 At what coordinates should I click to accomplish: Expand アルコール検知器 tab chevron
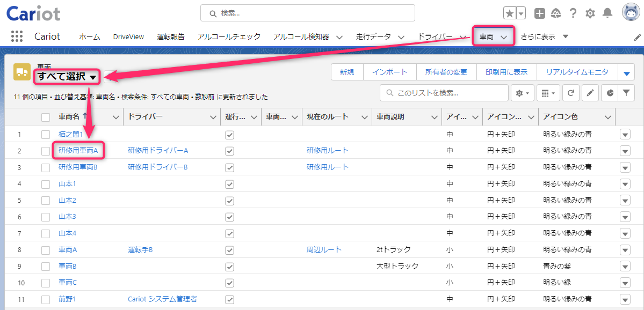click(x=339, y=37)
